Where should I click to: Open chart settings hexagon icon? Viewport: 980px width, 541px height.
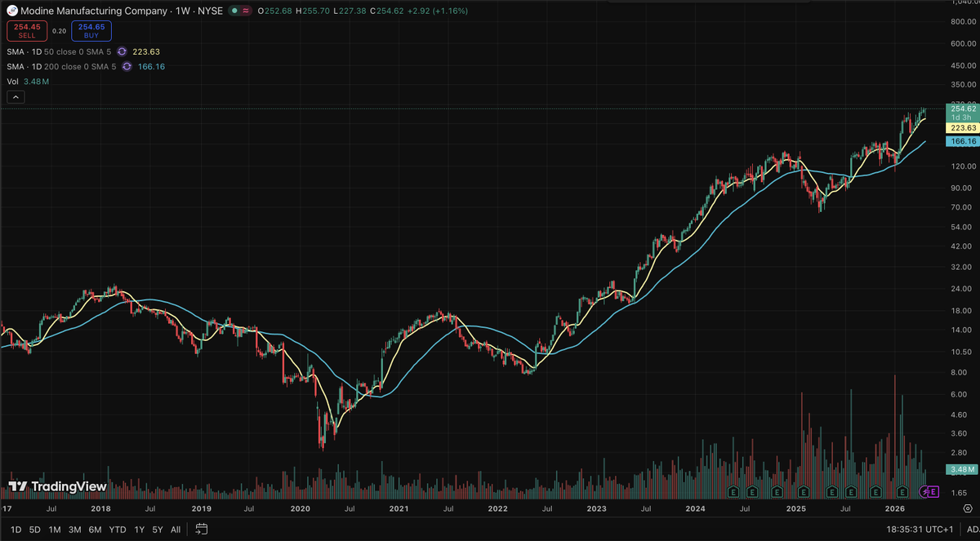967,508
